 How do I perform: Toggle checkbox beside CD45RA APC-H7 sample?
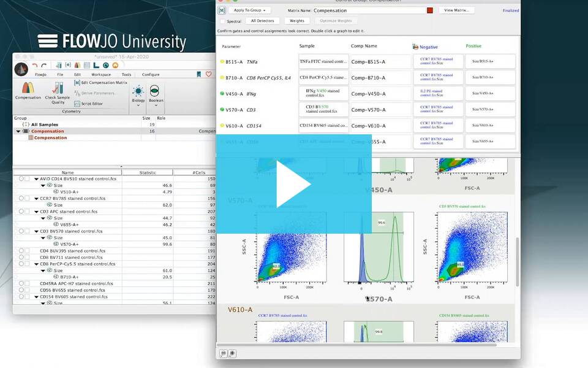[27, 283]
